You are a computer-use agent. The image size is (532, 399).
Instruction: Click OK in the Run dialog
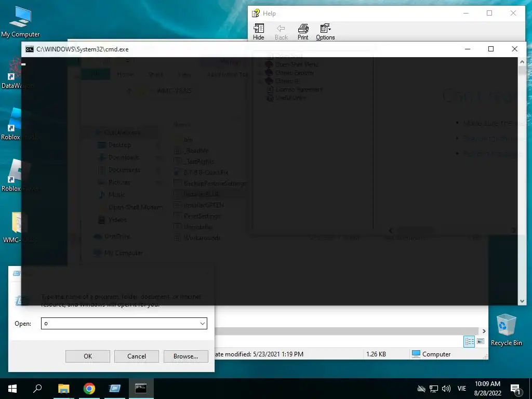[88, 356]
